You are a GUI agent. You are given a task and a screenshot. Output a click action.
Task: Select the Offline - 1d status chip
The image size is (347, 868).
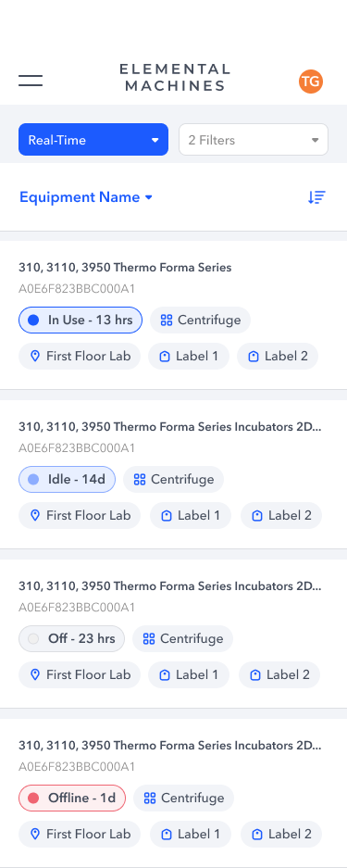(72, 798)
